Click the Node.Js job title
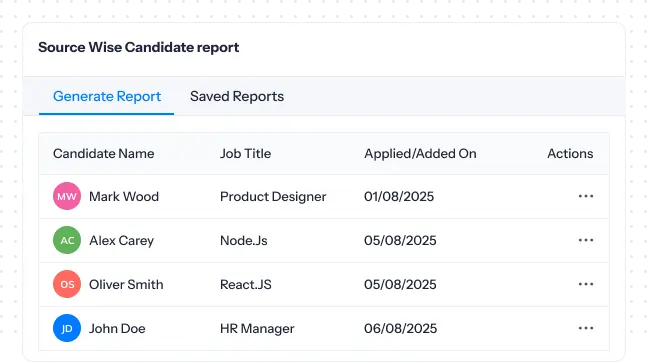This screenshot has width=647, height=362. tap(243, 241)
